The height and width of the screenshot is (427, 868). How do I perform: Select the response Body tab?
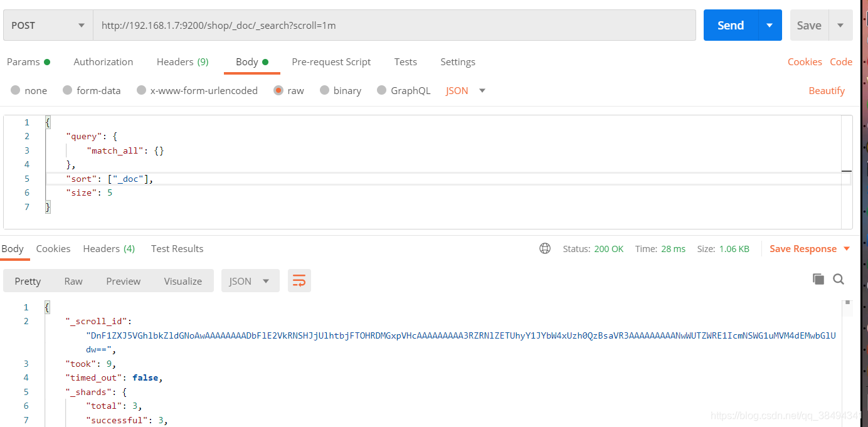[x=13, y=248]
